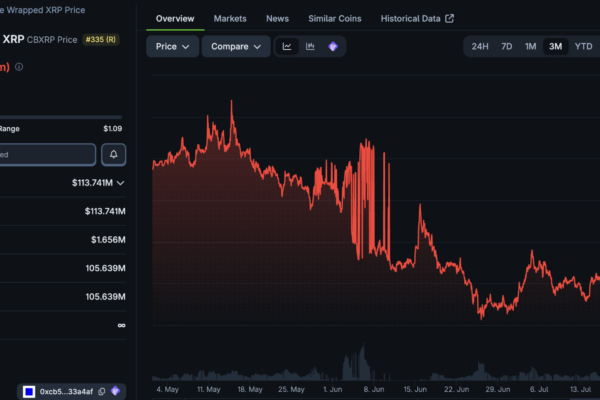Click the 8. Jun date label
Viewport: 600px width, 400px height.
coord(374,389)
